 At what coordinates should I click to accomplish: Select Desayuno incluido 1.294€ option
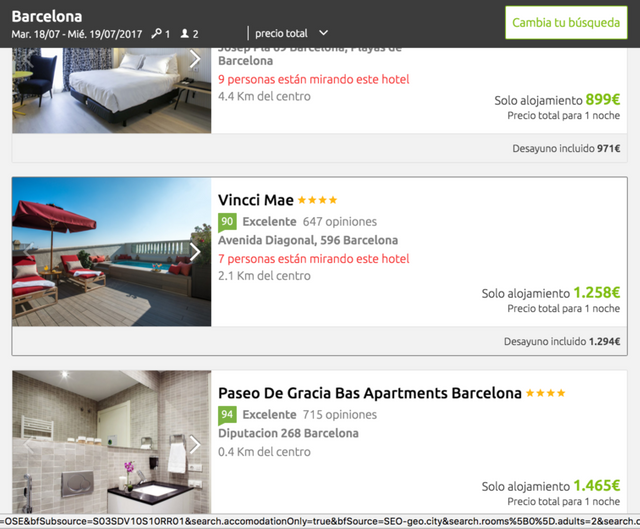tap(562, 341)
